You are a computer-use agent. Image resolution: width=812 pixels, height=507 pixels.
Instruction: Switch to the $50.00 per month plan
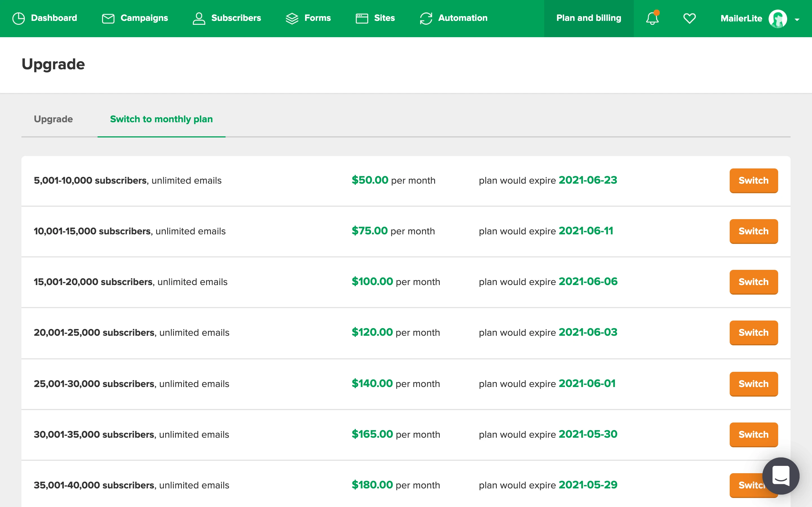click(753, 180)
